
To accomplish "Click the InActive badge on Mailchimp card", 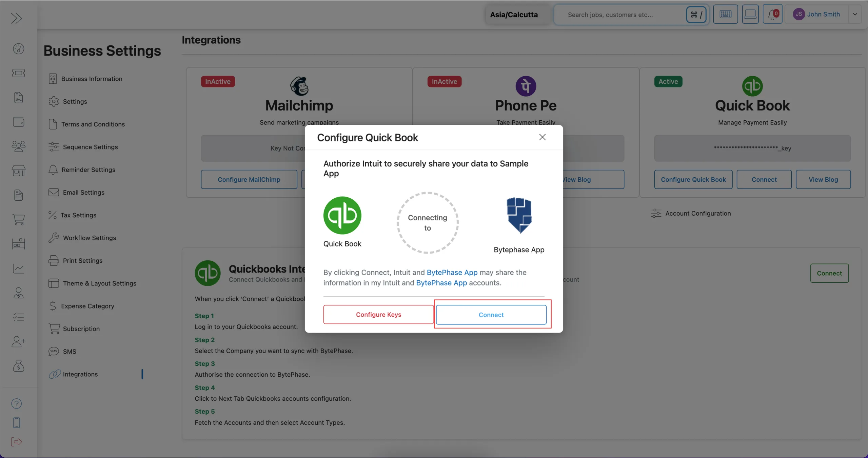I will [x=218, y=81].
